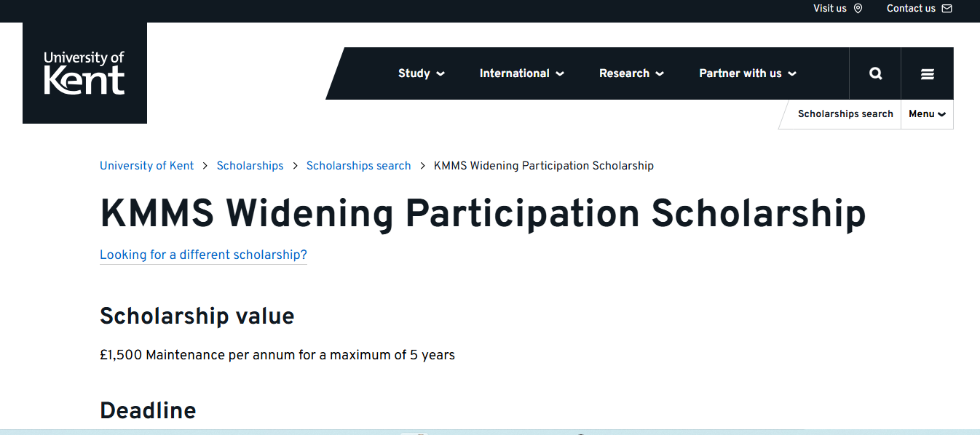Expand the Menu dropdown under the navigation bar

tap(926, 114)
